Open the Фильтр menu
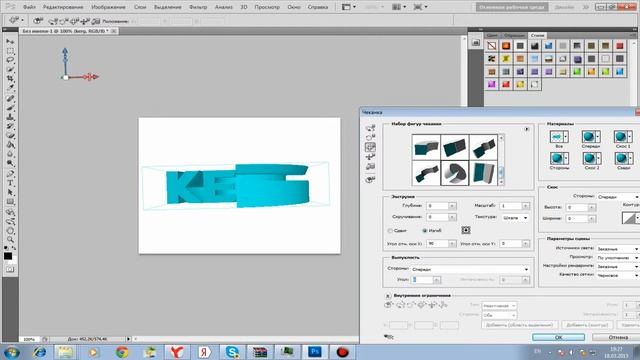640x360 pixels. [198, 7]
